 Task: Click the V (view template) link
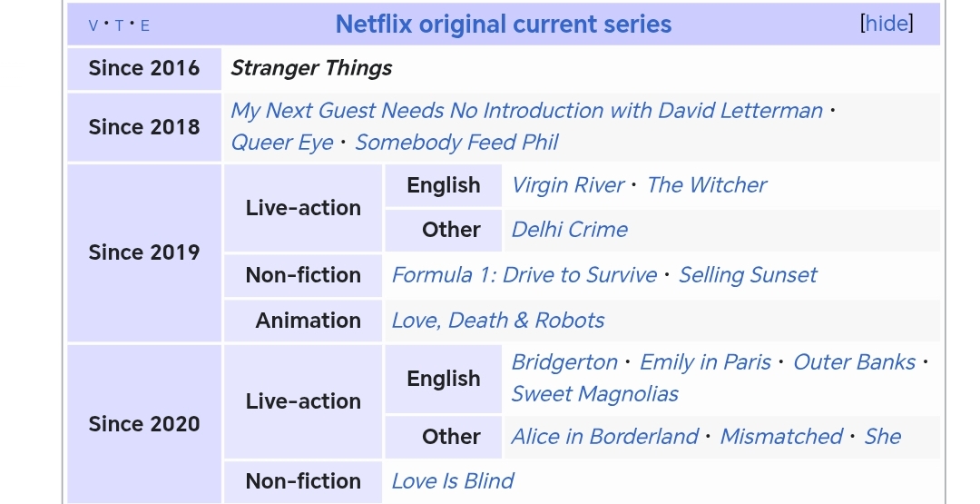point(93,25)
